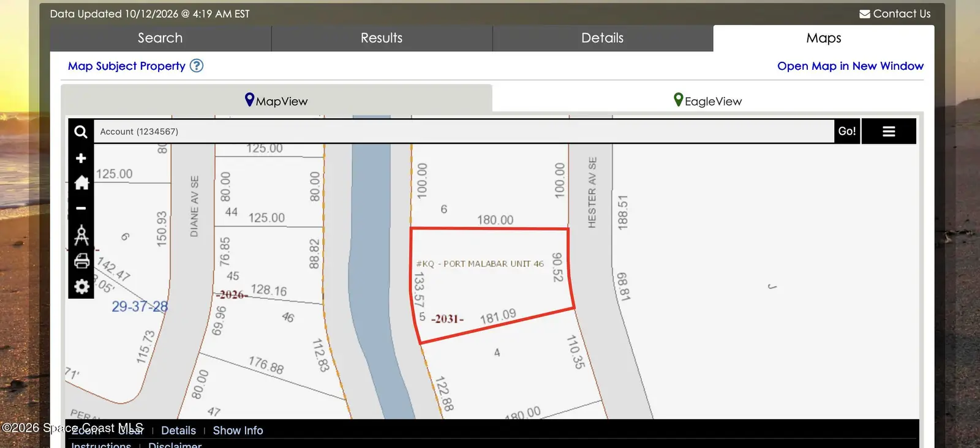
Task: Switch to the Search tab
Action: tap(160, 38)
